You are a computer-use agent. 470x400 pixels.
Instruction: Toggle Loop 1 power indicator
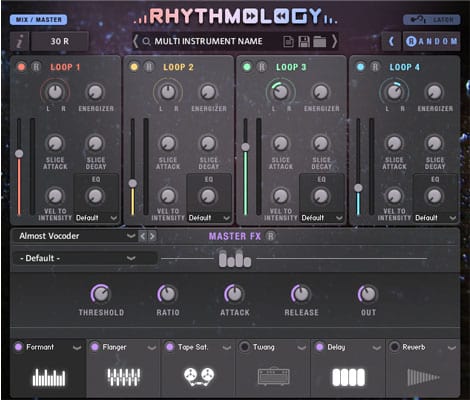[21, 67]
